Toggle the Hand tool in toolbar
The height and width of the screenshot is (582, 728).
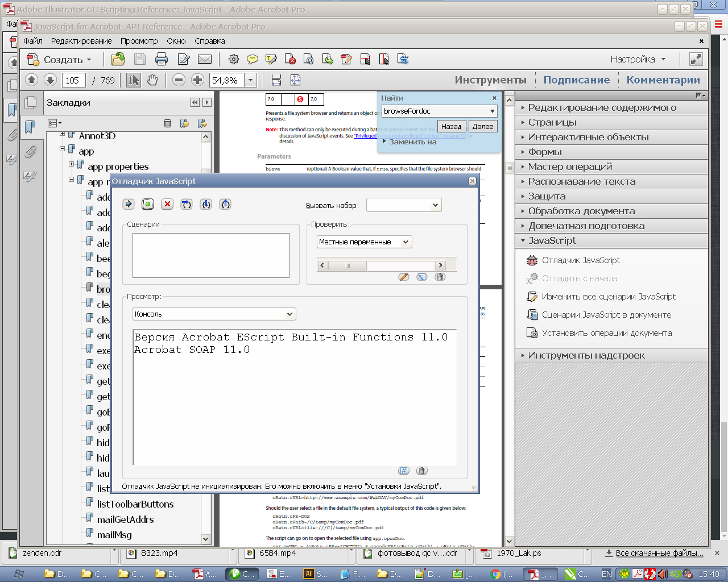(152, 80)
